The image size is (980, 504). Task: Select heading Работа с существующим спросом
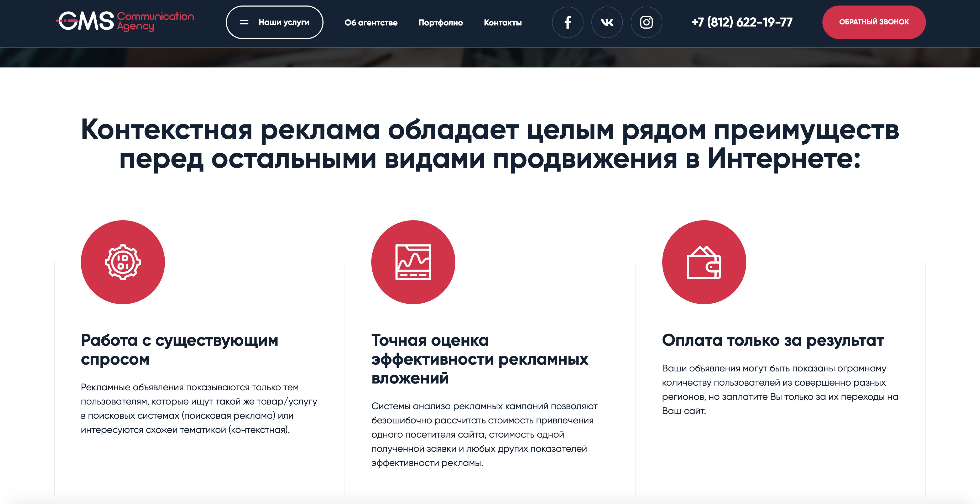tap(180, 350)
